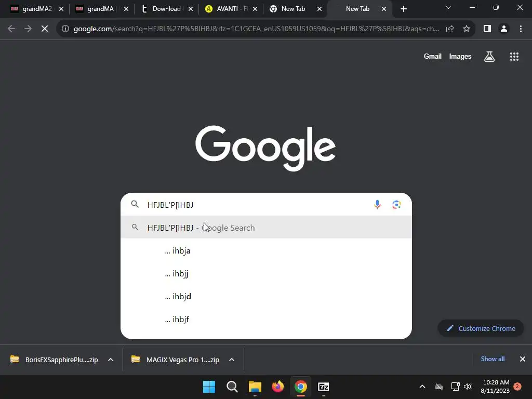Open OneDrive cloud tray icon
532x399 pixels.
(439, 387)
